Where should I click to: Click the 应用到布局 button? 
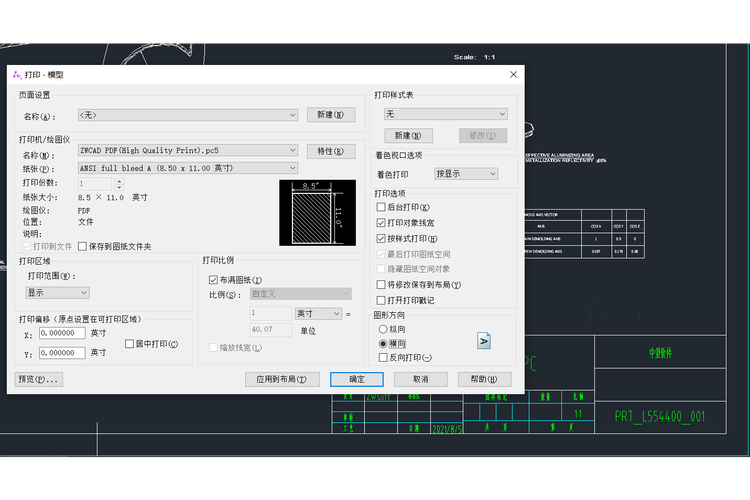(282, 379)
